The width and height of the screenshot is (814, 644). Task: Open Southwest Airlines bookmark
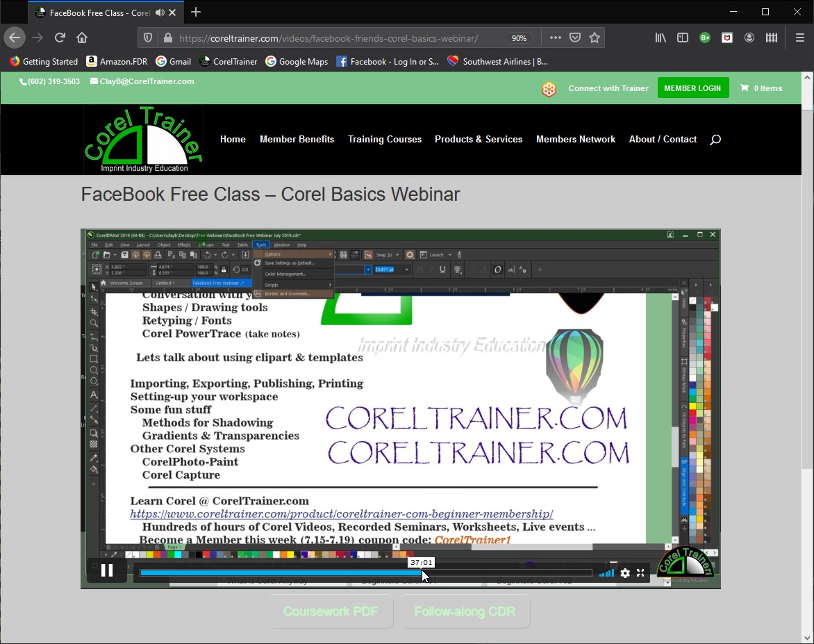coord(498,61)
